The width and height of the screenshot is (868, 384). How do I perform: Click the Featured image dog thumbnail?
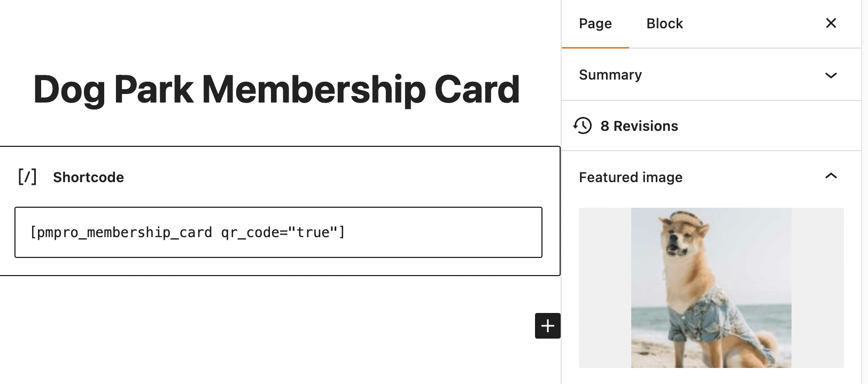(x=711, y=288)
